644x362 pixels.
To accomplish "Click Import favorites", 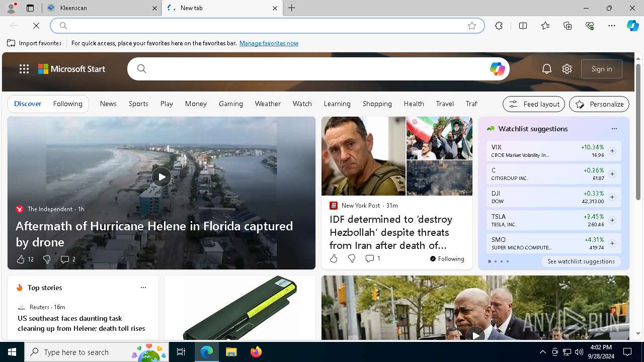I will coord(34,43).
